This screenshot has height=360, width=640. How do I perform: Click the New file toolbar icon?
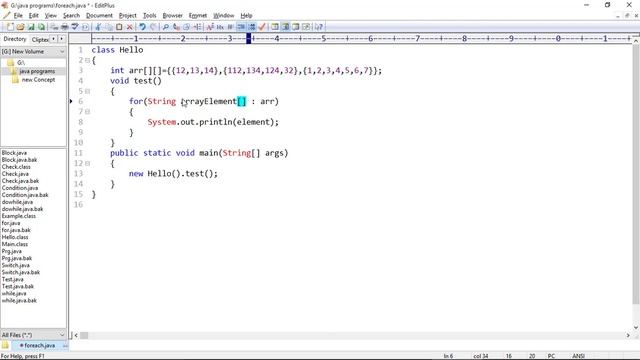click(10, 27)
